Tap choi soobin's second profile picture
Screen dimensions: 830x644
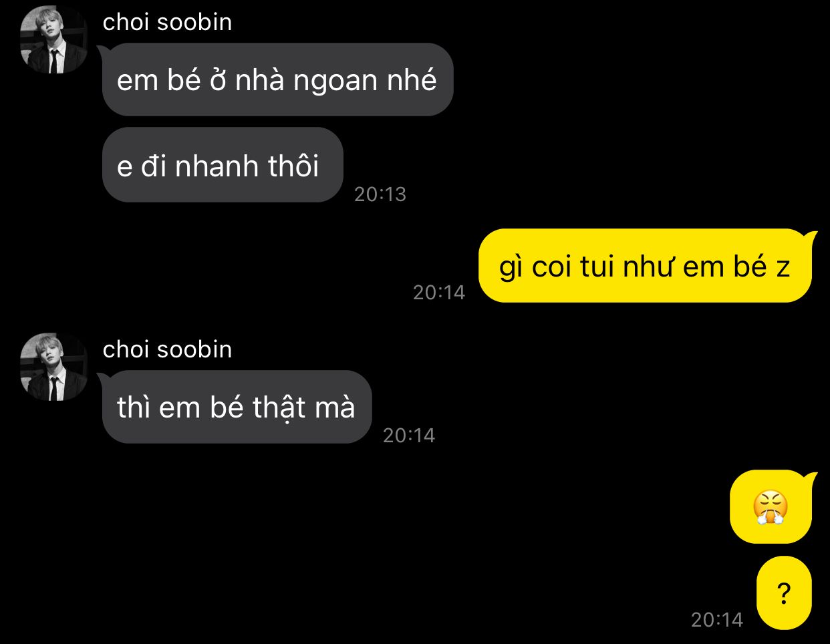pyautogui.click(x=54, y=367)
